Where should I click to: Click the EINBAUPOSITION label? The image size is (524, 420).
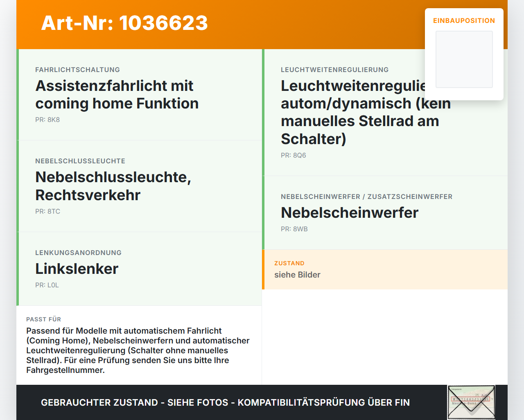pyautogui.click(x=464, y=20)
